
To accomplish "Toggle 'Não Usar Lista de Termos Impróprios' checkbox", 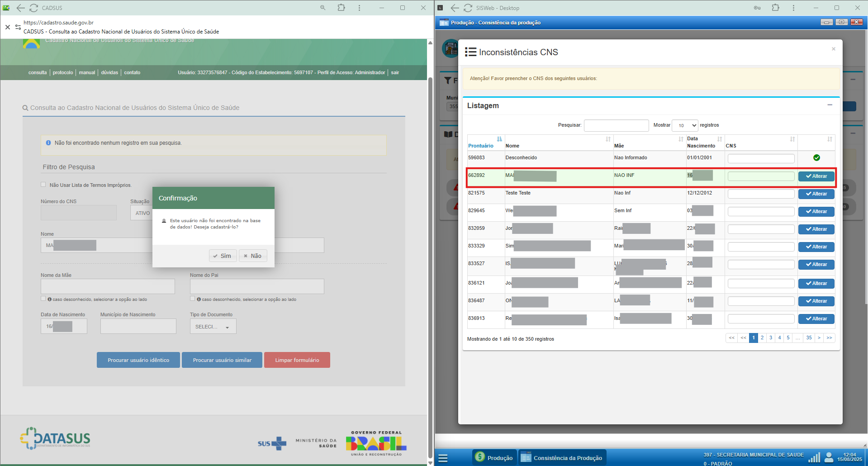I will [x=43, y=185].
